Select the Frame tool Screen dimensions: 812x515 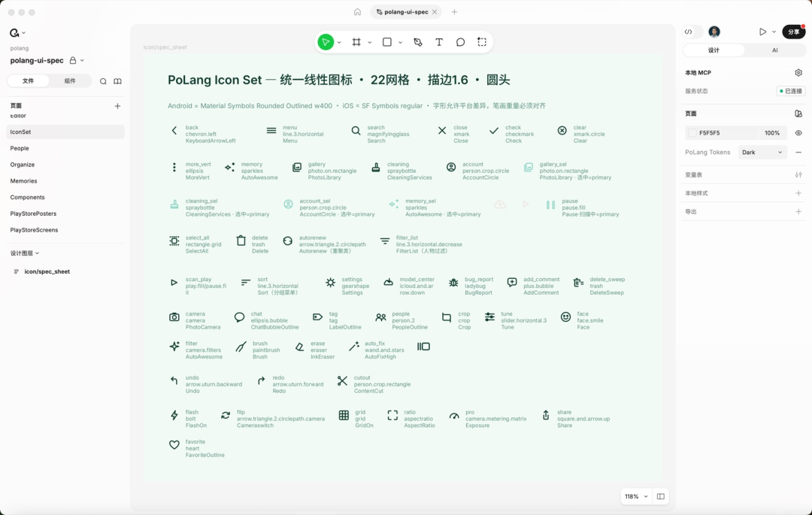tap(356, 42)
